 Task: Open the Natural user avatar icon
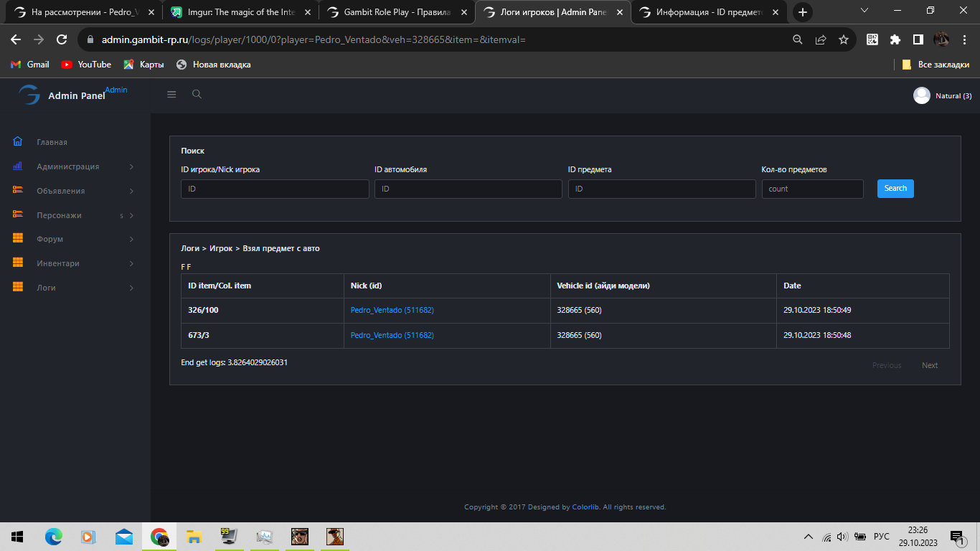921,95
